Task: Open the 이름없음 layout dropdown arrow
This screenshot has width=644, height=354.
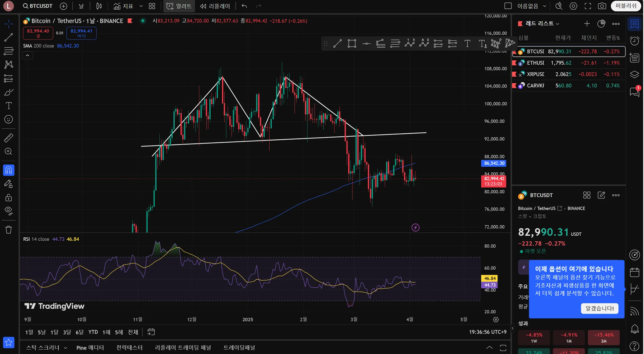Action: tap(544, 6)
